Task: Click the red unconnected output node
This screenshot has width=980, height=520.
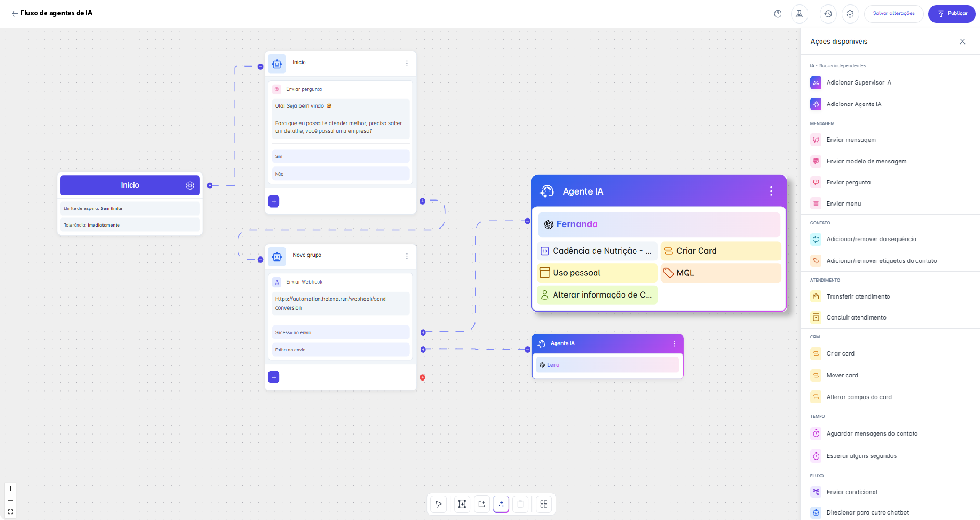Action: [x=423, y=377]
